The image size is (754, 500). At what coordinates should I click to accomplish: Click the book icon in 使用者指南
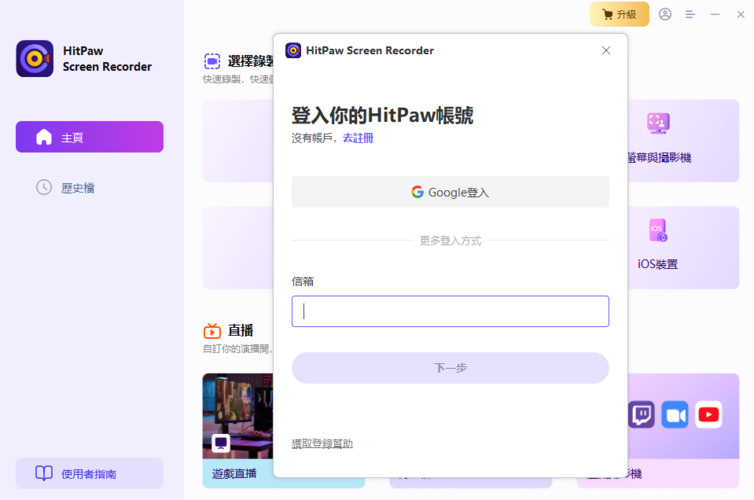tap(44, 473)
